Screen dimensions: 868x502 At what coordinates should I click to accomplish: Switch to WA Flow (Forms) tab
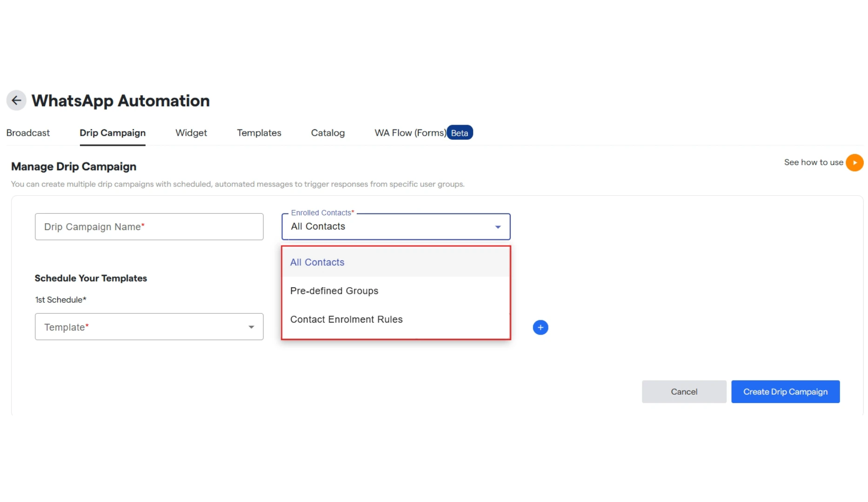410,133
